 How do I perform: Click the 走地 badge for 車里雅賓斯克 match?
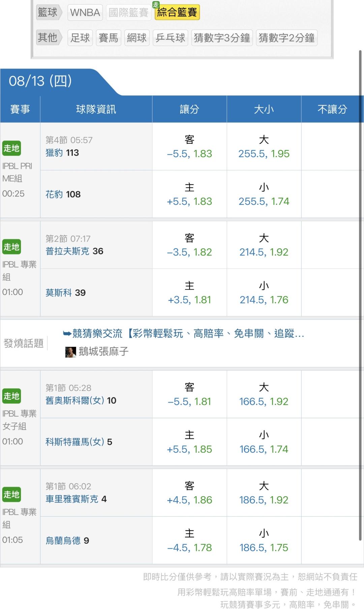[x=11, y=494]
